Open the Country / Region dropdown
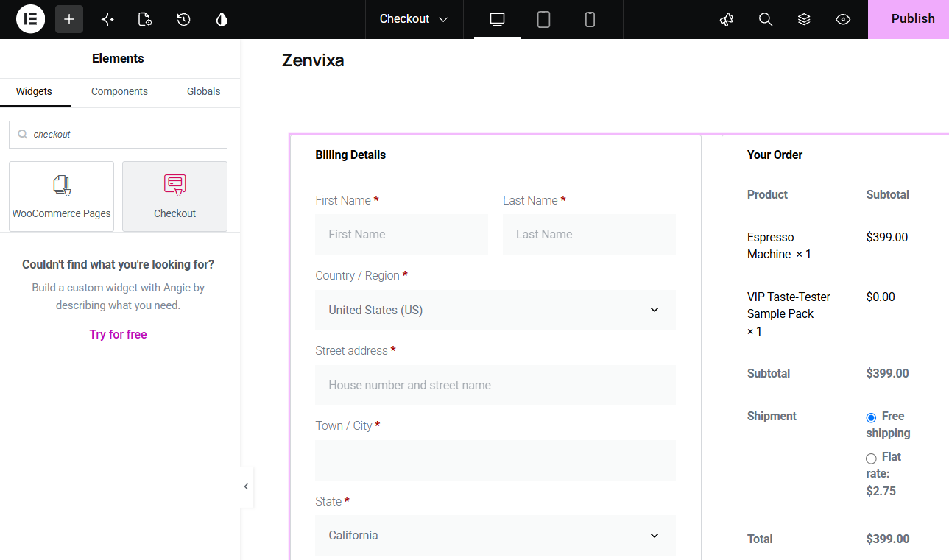Viewport: 949px width, 560px height. click(495, 310)
